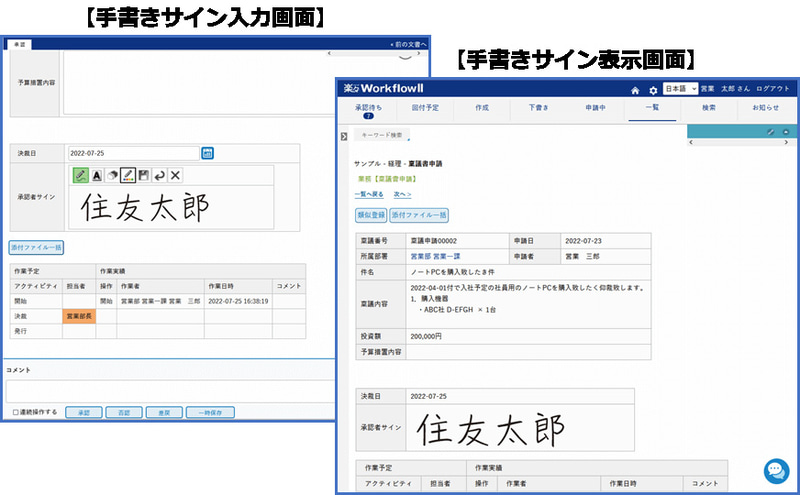Open the お知らせ tab
Screen dimensions: 800x495
tap(765, 108)
